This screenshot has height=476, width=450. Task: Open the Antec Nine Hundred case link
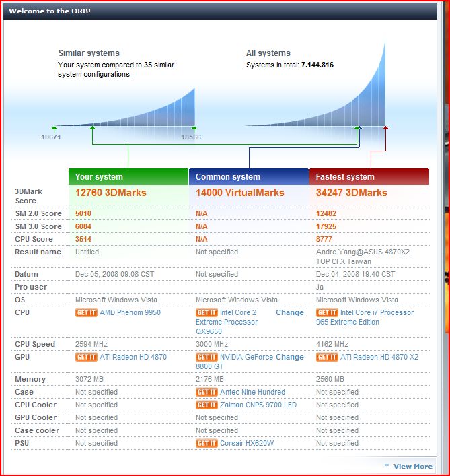(253, 393)
